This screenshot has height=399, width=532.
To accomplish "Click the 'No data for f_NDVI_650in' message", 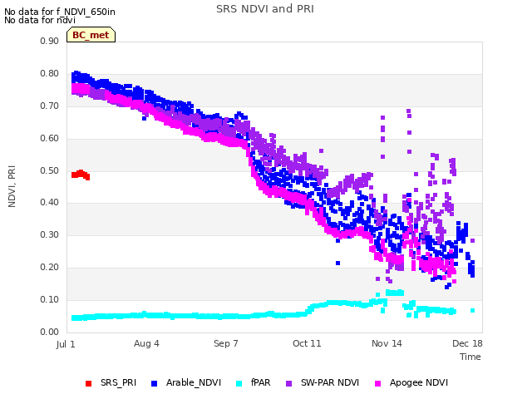I will [x=60, y=12].
